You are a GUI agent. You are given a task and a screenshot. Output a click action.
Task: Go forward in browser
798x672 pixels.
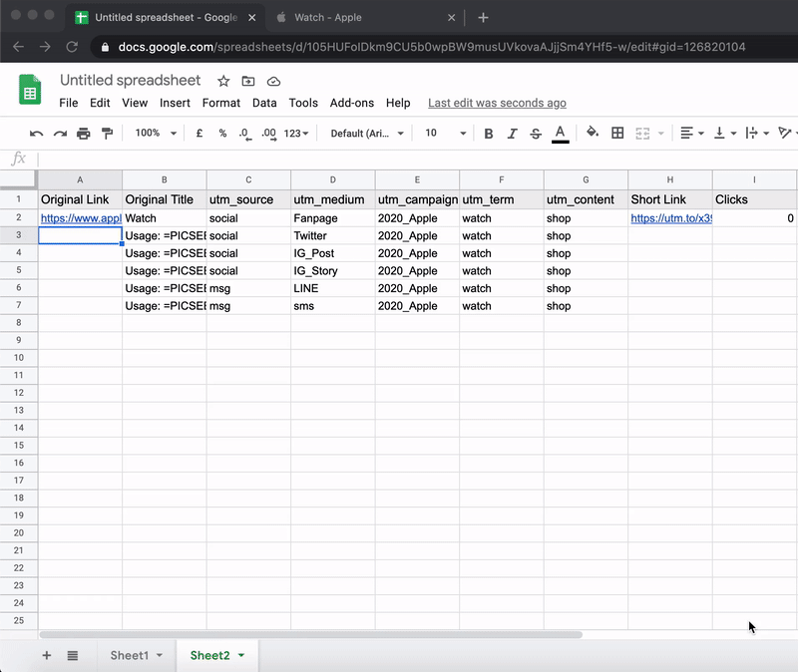[45, 47]
